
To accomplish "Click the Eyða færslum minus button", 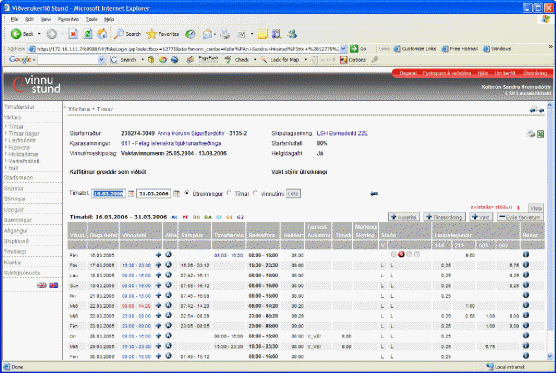I will pos(519,217).
